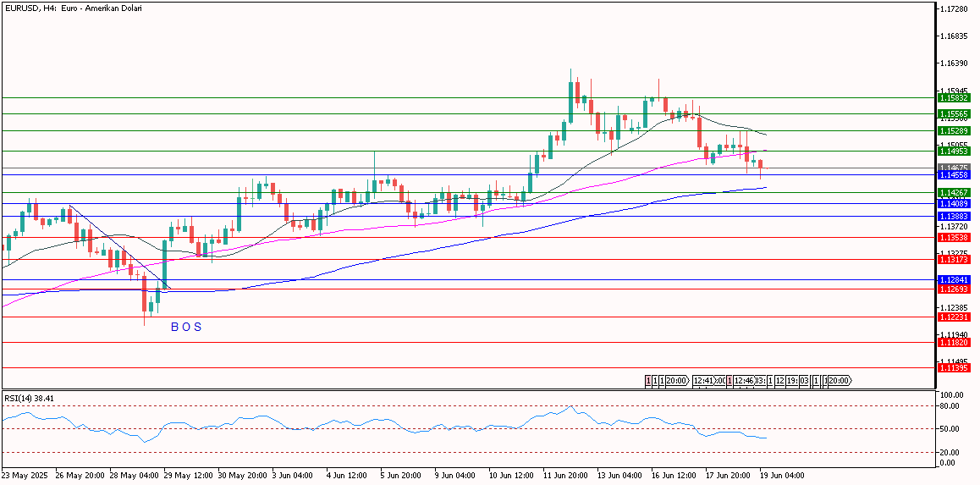Click the pink 1 marker beside 12:46
This screenshot has height=485, width=980.
[x=729, y=381]
